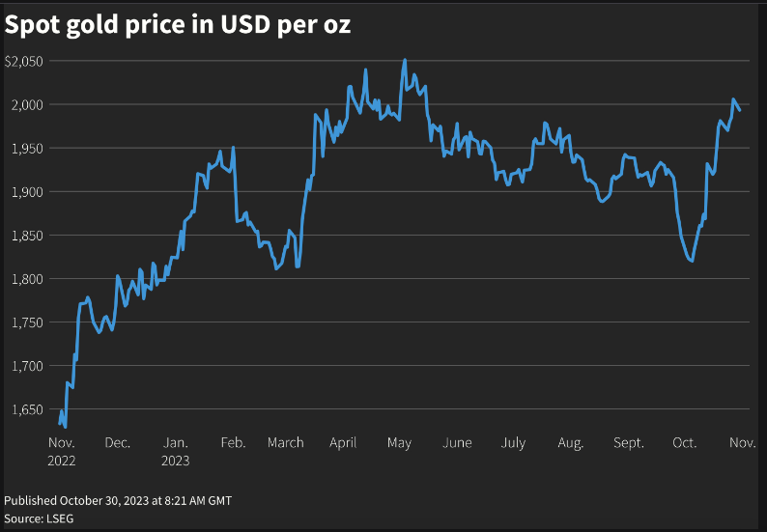
Task: Click the Source: LSEG credit text
Action: 39,518
